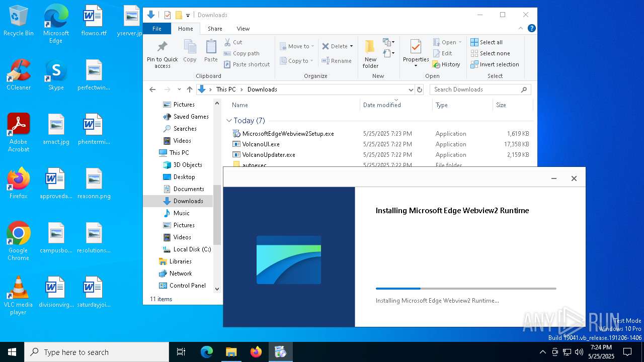Viewport: 644px width, 362px height.
Task: Collapse the ribbon chevron
Action: tap(521, 29)
